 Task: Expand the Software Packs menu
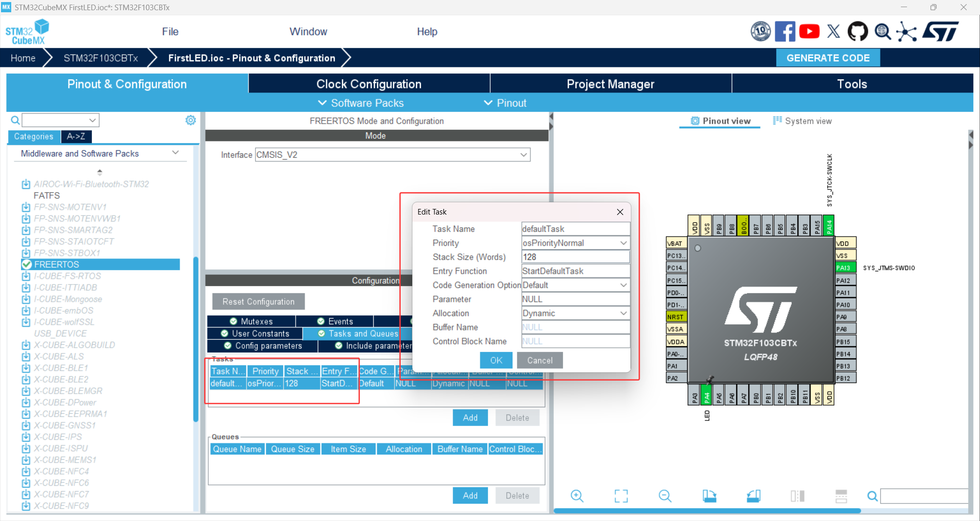click(361, 103)
